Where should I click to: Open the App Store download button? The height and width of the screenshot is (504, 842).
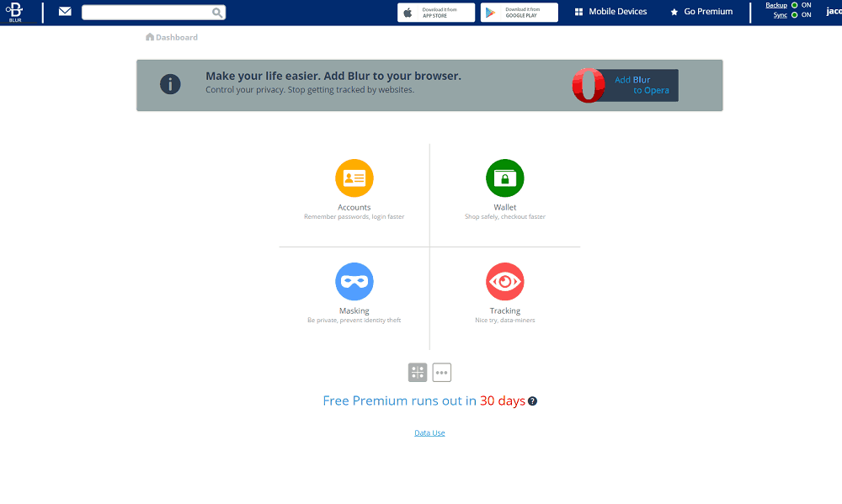pos(436,13)
